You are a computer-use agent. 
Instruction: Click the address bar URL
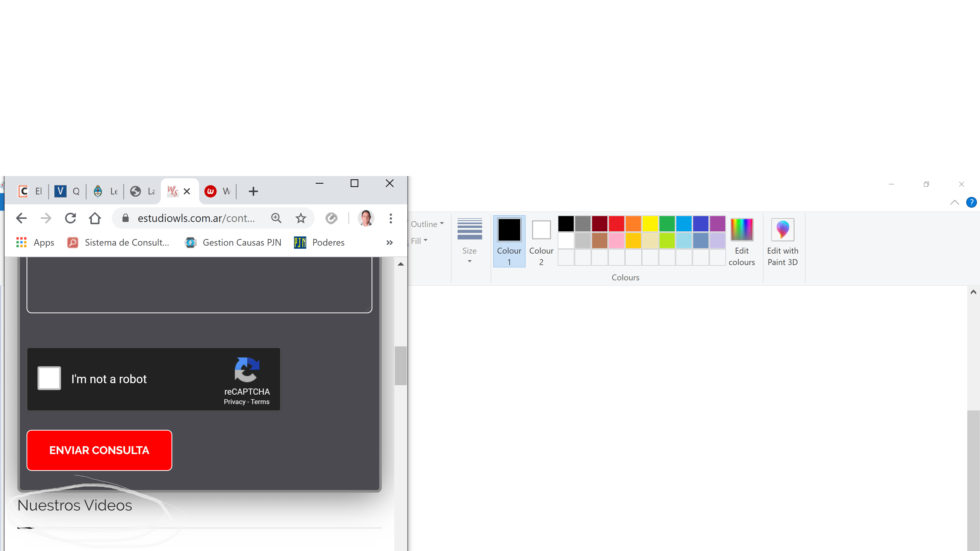[x=196, y=218]
